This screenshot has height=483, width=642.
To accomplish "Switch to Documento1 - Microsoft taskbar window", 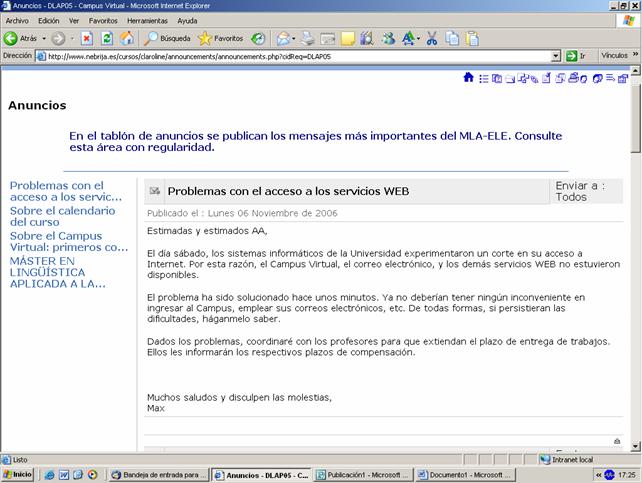I will point(466,475).
